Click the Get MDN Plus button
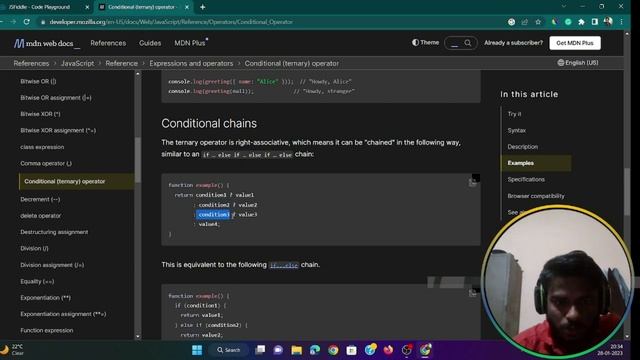This screenshot has width=640, height=360. [x=575, y=43]
